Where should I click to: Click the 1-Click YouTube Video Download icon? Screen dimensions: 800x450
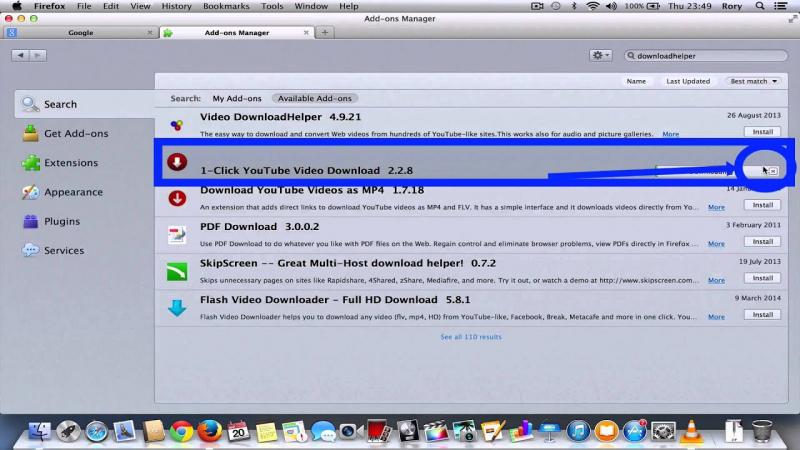pos(177,162)
